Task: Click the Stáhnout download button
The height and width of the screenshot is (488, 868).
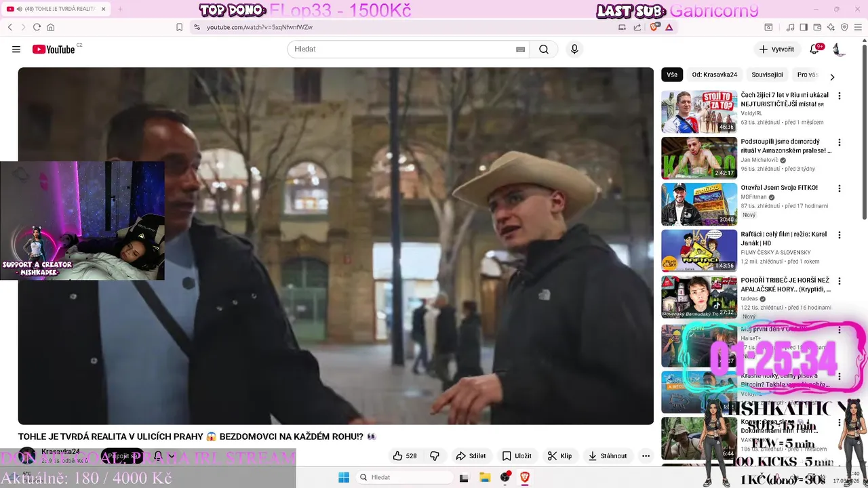Action: coord(608,456)
